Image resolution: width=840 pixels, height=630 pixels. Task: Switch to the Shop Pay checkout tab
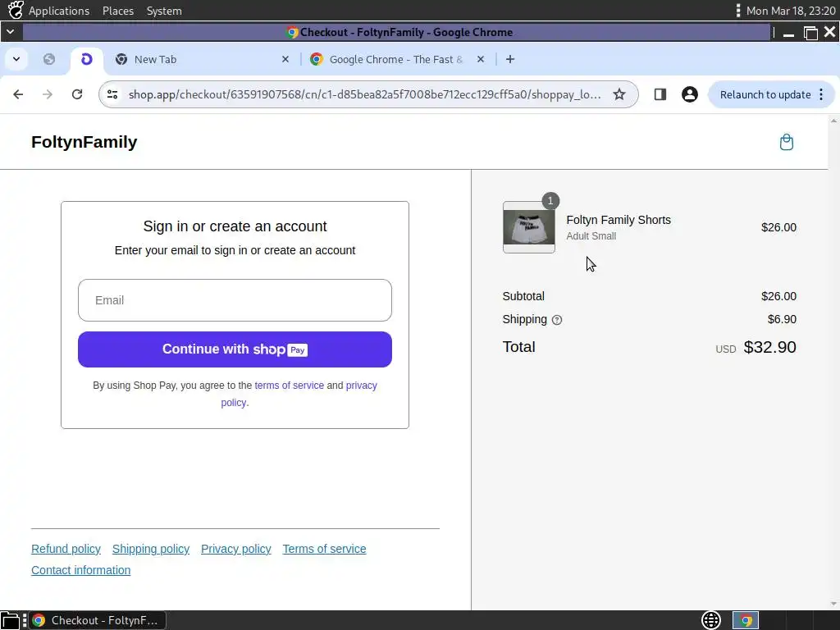[87, 59]
